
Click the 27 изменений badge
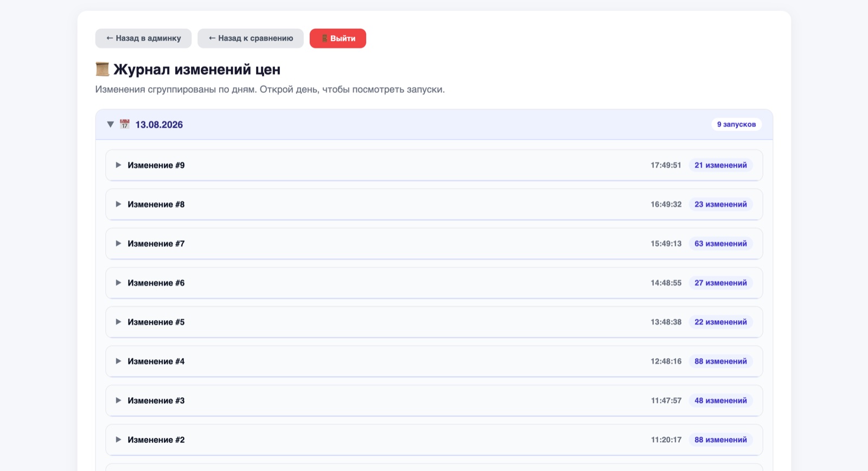tap(720, 283)
